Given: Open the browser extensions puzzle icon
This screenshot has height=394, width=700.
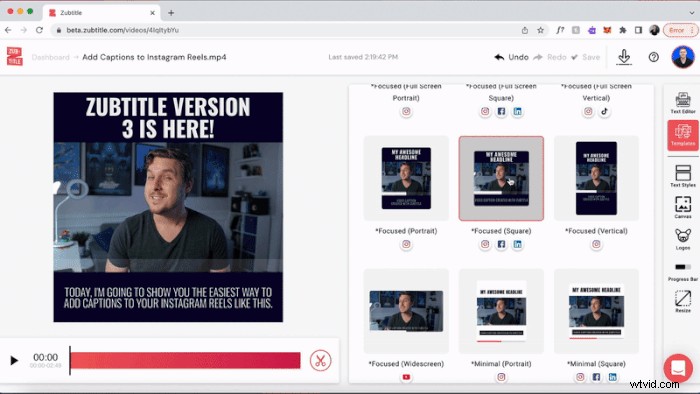Looking at the screenshot, I should pyautogui.click(x=623, y=30).
